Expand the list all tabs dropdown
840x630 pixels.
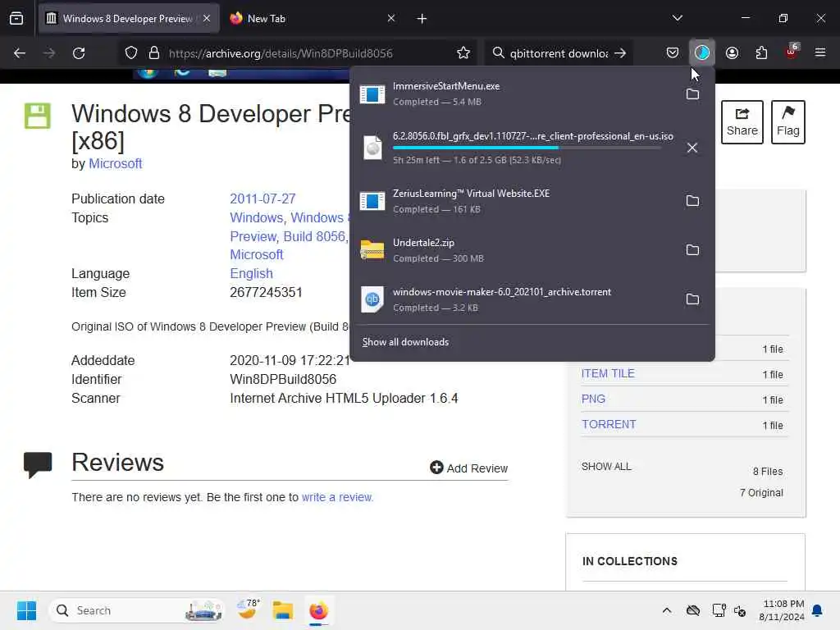pos(677,18)
